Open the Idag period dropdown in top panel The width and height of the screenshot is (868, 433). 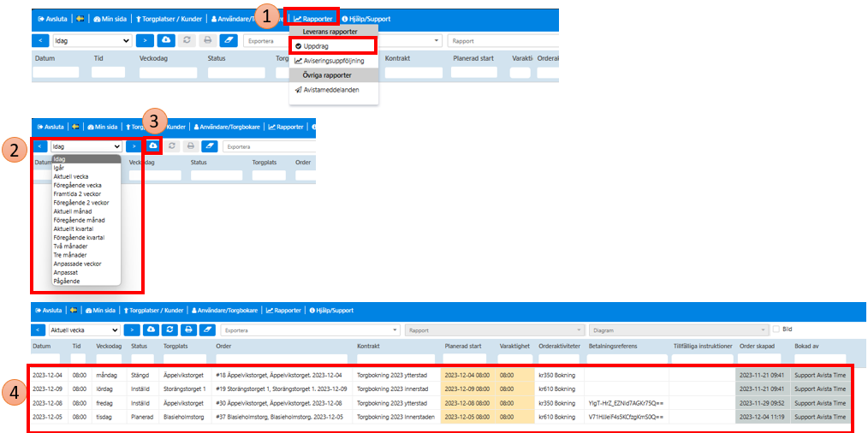point(92,40)
